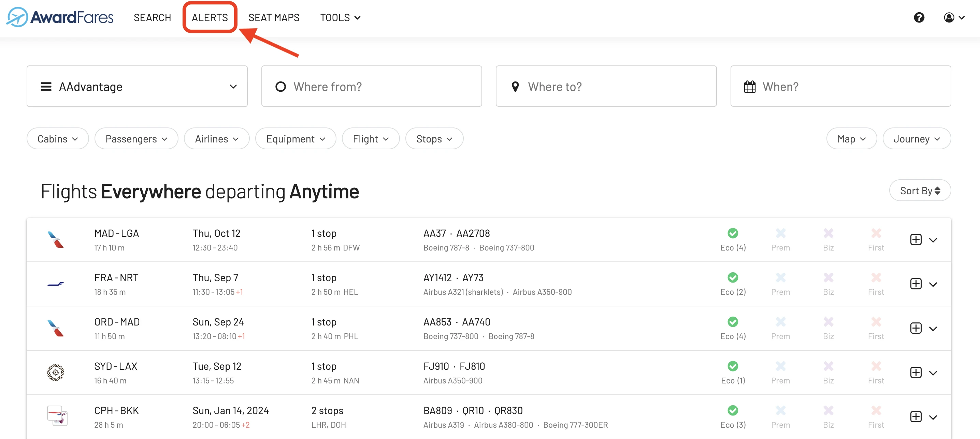Open the Passengers filter dropdown

coord(136,139)
